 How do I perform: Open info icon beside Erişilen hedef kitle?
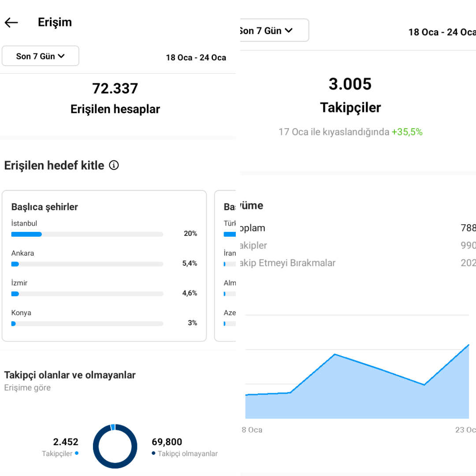click(x=114, y=165)
